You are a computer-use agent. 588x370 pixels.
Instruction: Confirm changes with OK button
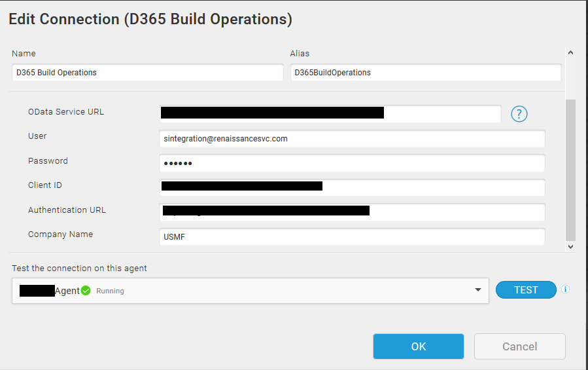pyautogui.click(x=419, y=346)
